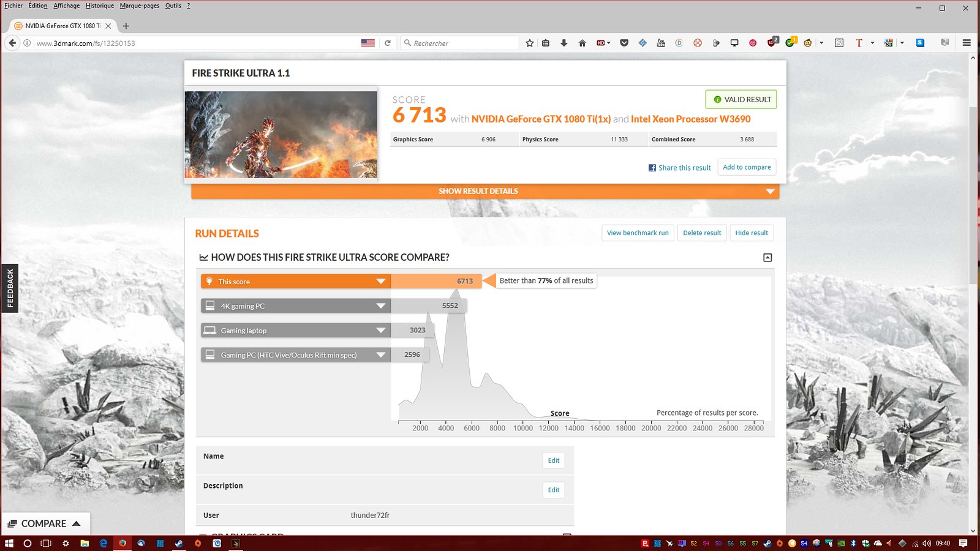The image size is (980, 551).
Task: Click the Rechercher search box
Action: (x=460, y=43)
